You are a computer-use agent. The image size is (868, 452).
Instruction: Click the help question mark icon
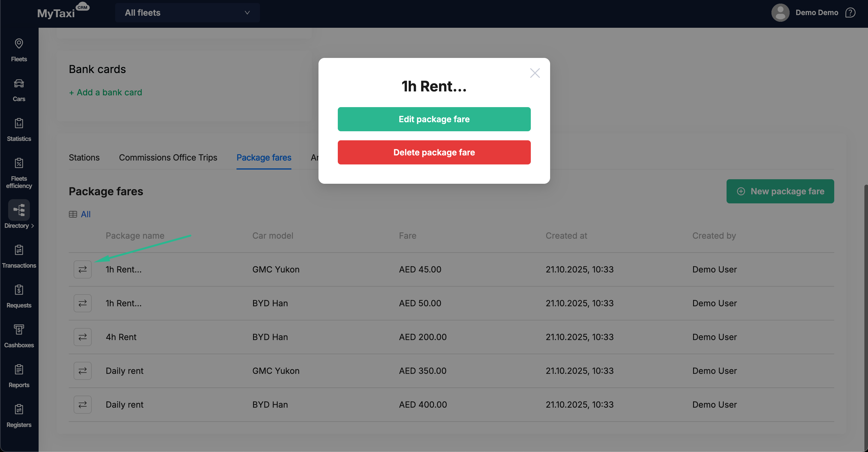click(x=850, y=13)
